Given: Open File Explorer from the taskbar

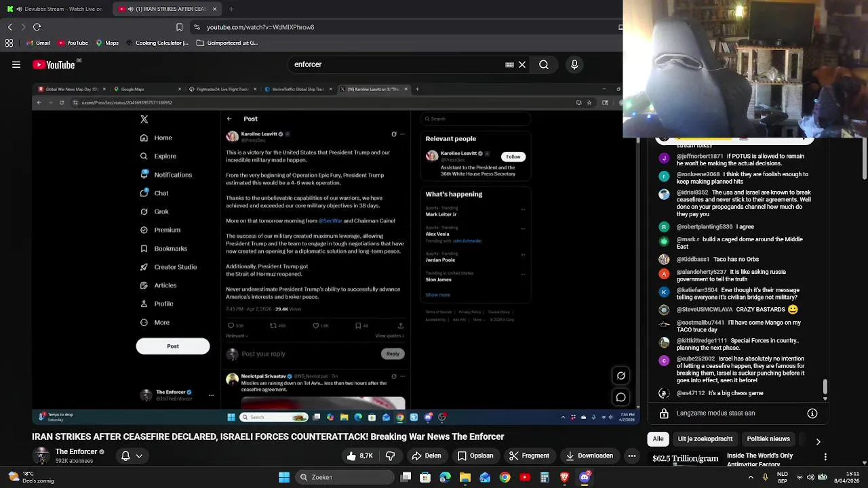Looking at the screenshot, I should (465, 477).
